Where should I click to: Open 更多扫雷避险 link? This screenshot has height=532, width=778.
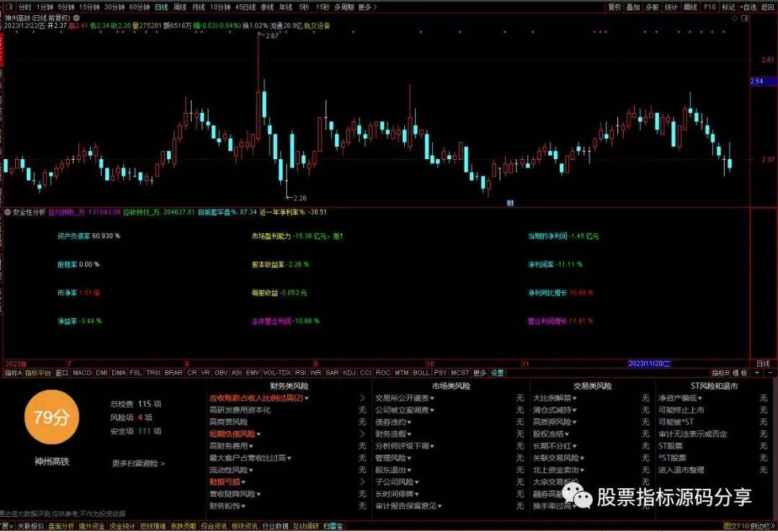click(138, 463)
